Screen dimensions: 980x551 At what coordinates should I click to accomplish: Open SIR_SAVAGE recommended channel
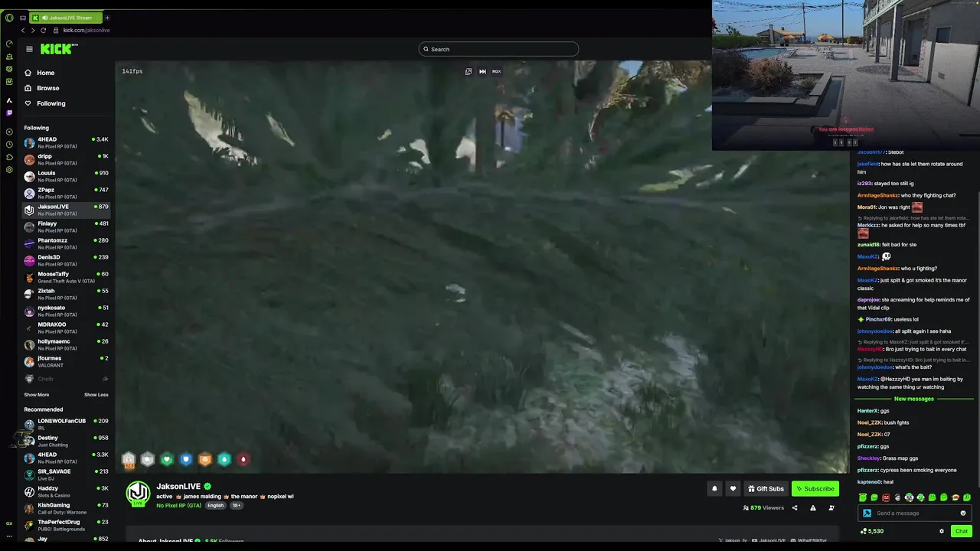point(66,475)
